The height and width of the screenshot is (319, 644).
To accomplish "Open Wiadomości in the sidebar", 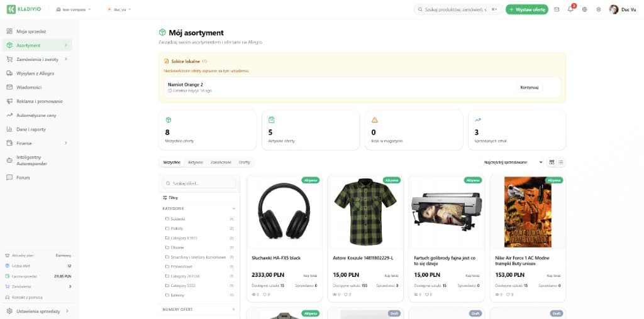I will tap(29, 87).
